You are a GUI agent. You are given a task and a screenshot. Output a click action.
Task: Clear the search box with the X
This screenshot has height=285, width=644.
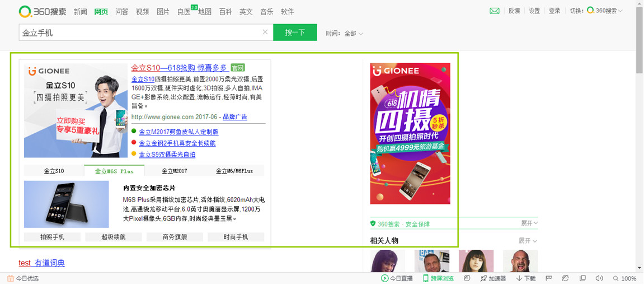tap(265, 32)
